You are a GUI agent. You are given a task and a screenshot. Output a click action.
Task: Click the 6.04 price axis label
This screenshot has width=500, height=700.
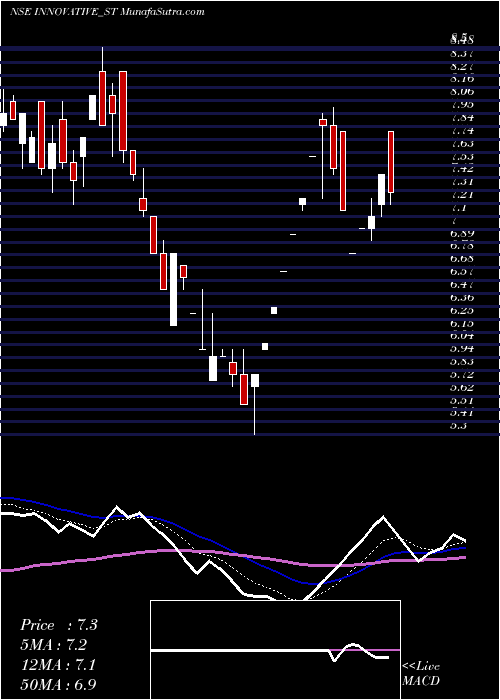coord(462,336)
